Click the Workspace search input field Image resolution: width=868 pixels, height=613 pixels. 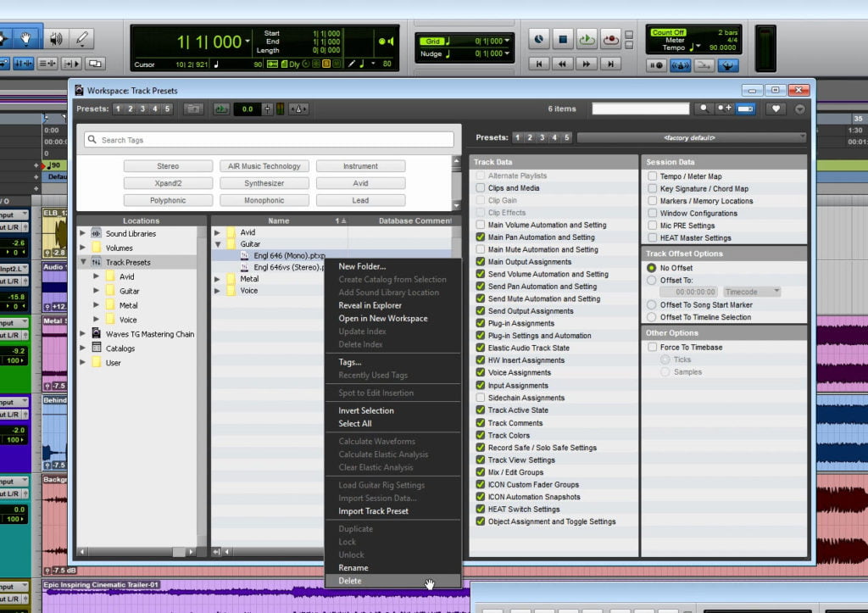click(x=641, y=109)
